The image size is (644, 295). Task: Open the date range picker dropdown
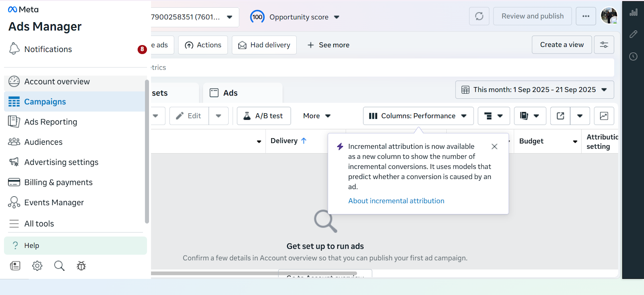coord(535,89)
